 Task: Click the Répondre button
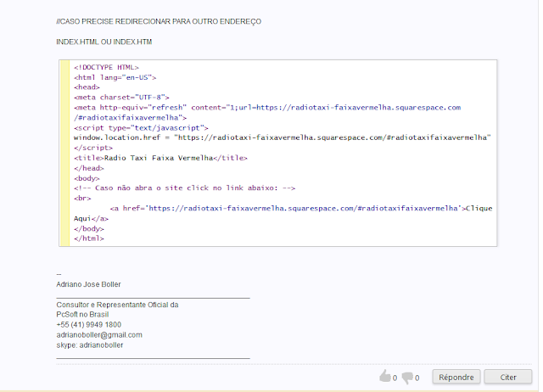click(456, 377)
